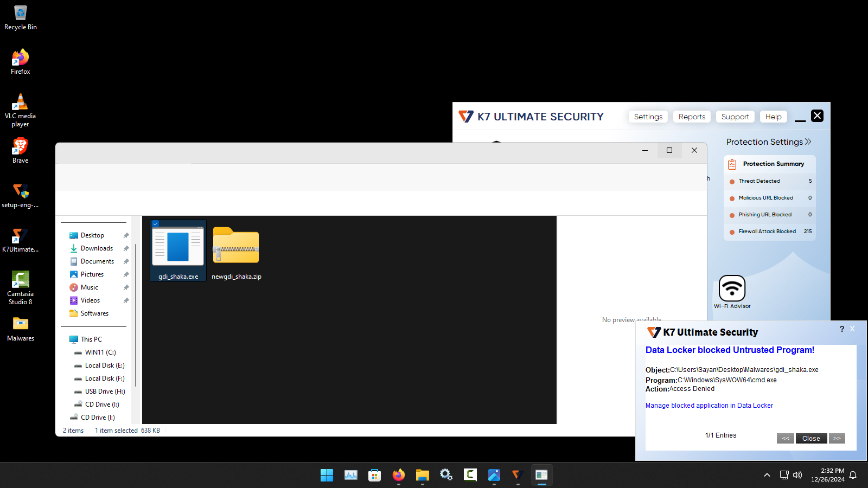Open the help question mark in K7 alert popup
Screen dimensions: 868x488
pyautogui.click(x=842, y=329)
